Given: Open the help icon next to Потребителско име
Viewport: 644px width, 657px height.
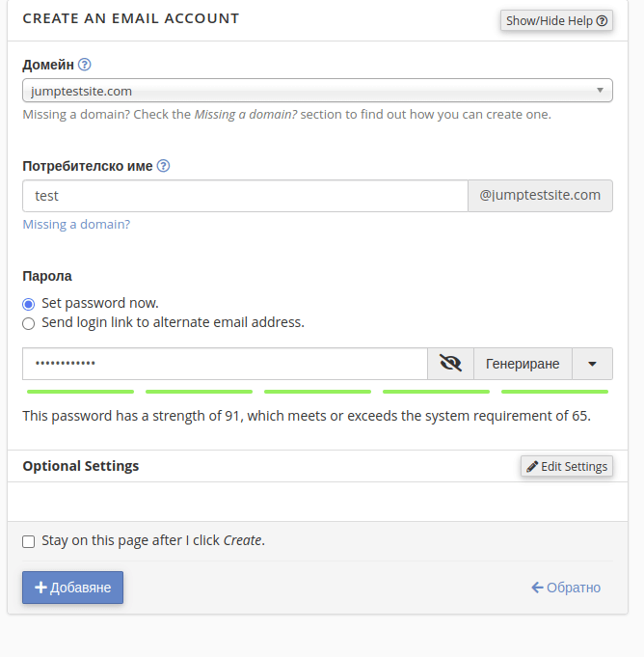Looking at the screenshot, I should coord(163,166).
